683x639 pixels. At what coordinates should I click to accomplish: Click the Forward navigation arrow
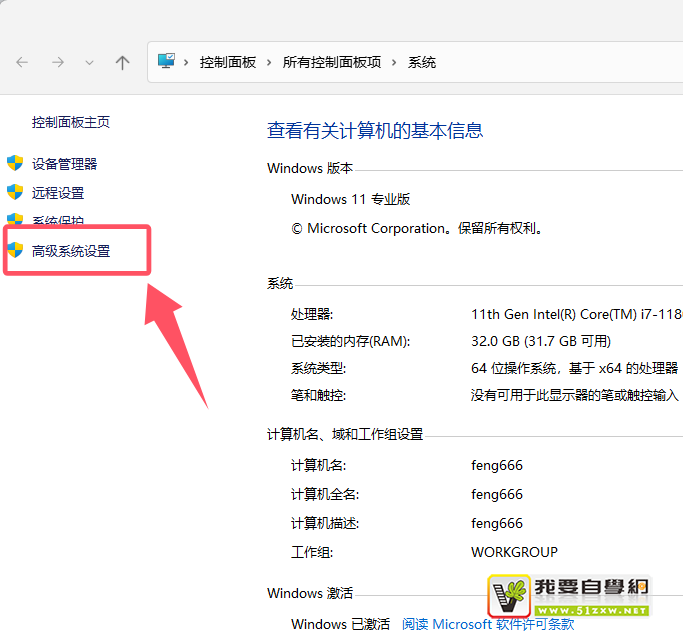(58, 62)
